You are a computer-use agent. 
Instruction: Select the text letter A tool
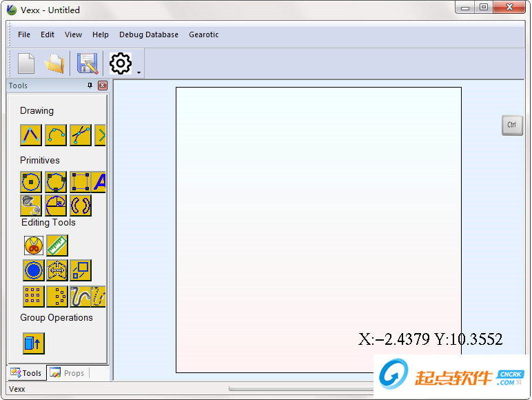tap(99, 182)
